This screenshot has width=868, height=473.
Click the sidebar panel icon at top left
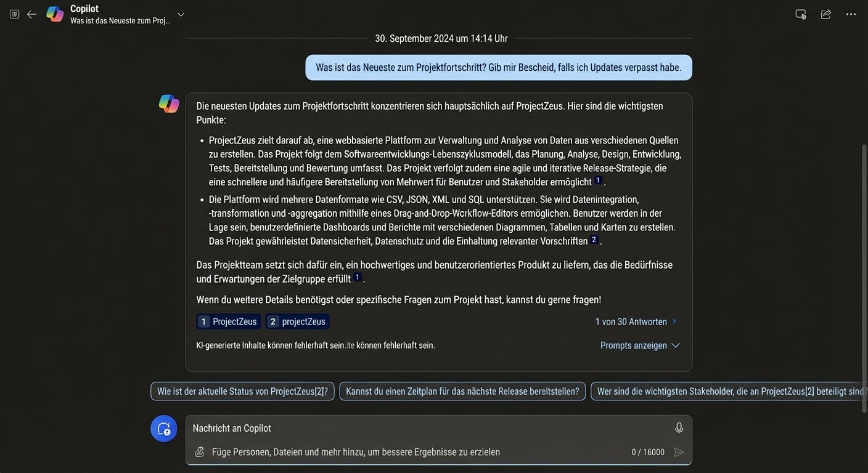[14, 14]
